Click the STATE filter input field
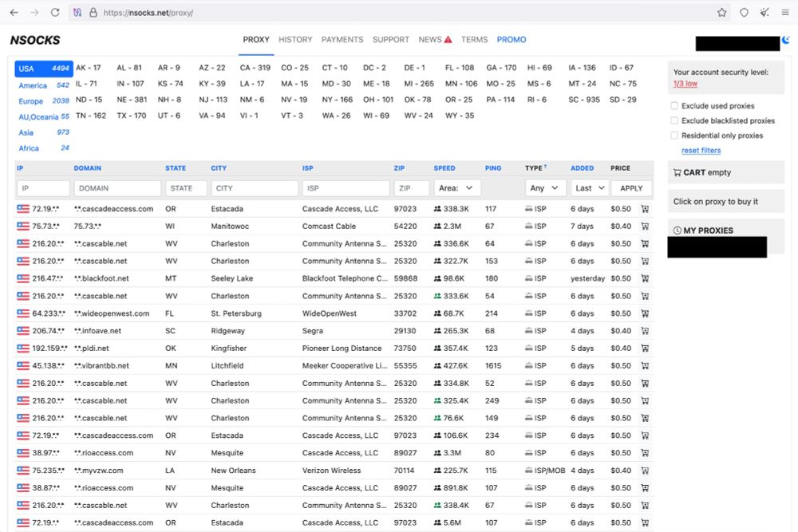 (186, 188)
